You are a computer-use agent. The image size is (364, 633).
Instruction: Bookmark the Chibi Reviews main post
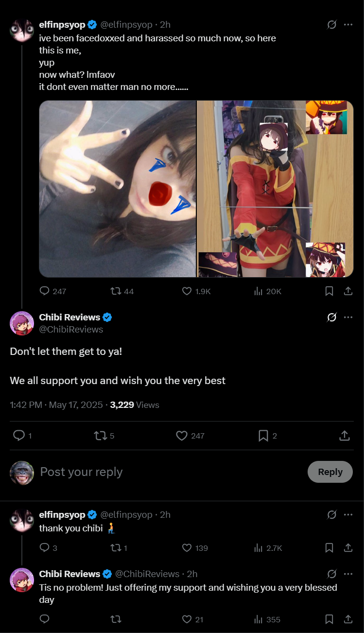coord(263,436)
